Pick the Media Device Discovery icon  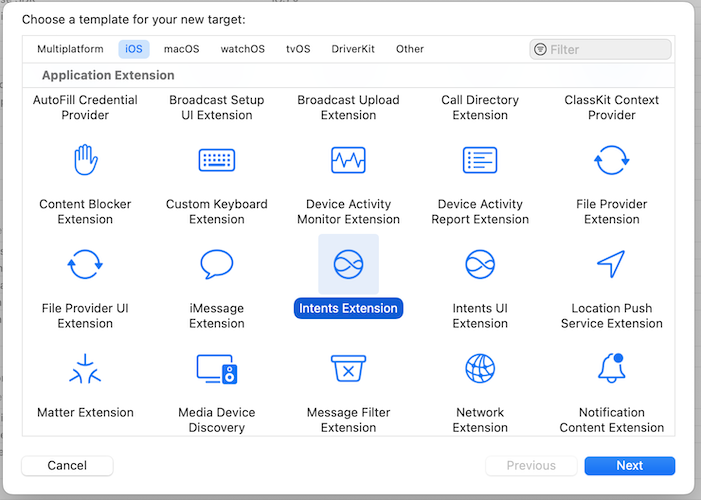[217, 369]
